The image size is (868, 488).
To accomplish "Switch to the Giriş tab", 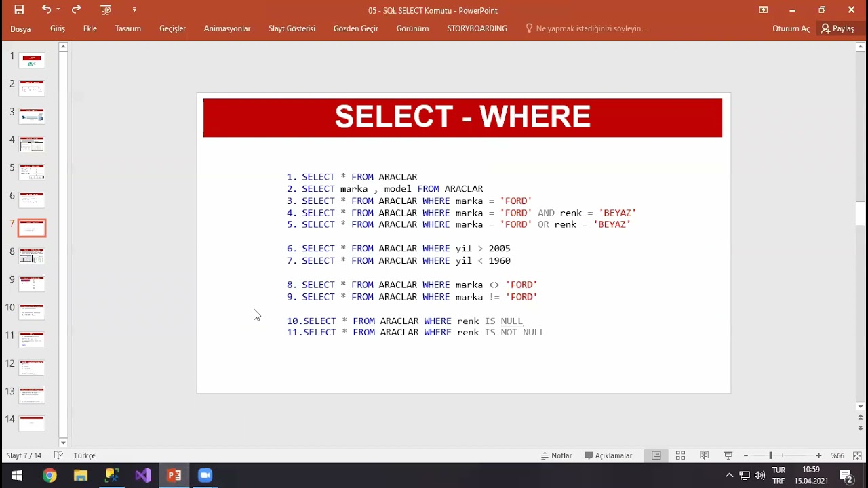I will [58, 28].
